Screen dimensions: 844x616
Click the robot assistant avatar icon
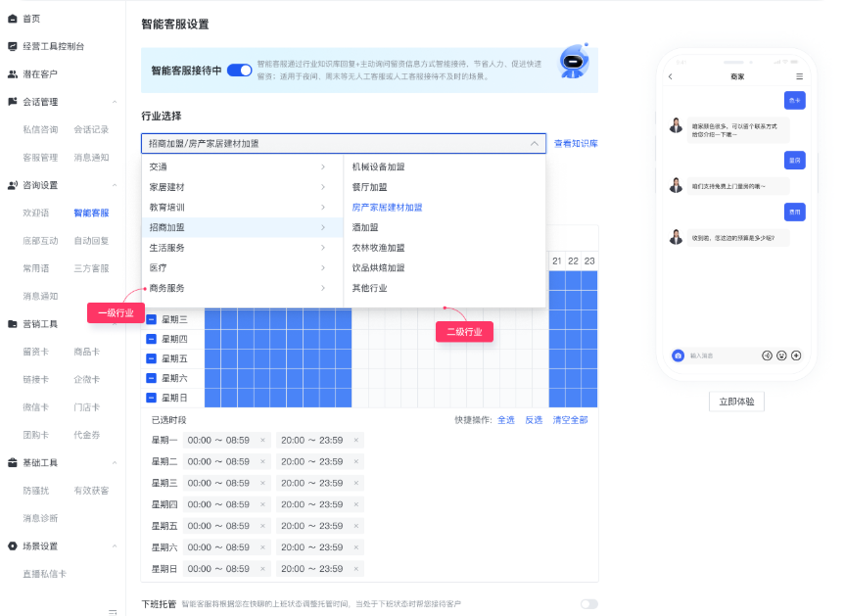pyautogui.click(x=574, y=62)
